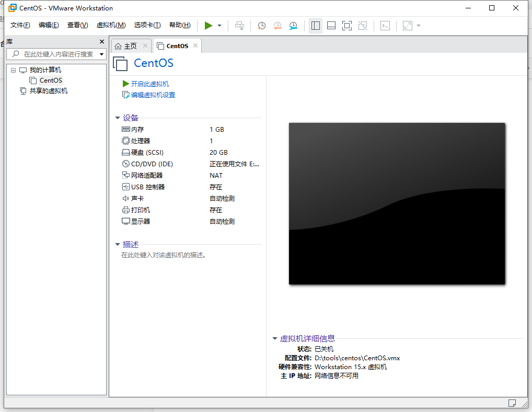Screen dimensions: 532x412
Task: Close the 库 library panel
Action: 102,41
